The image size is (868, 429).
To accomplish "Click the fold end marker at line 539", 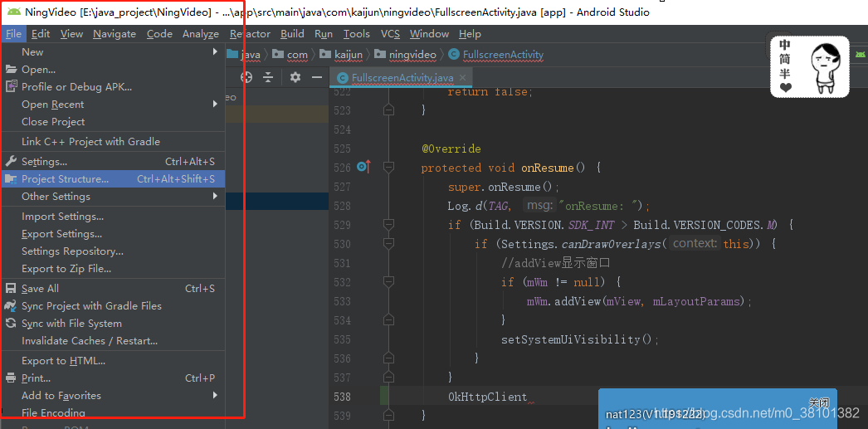I will tap(388, 415).
